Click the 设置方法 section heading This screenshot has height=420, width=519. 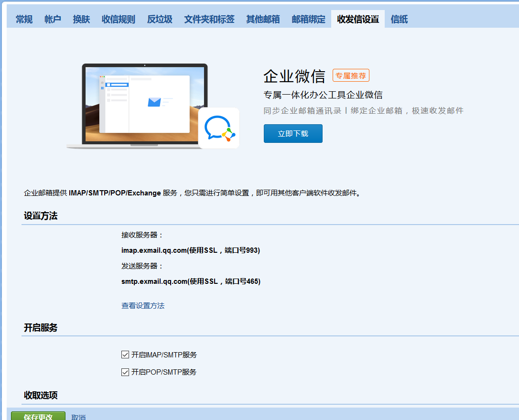point(41,216)
